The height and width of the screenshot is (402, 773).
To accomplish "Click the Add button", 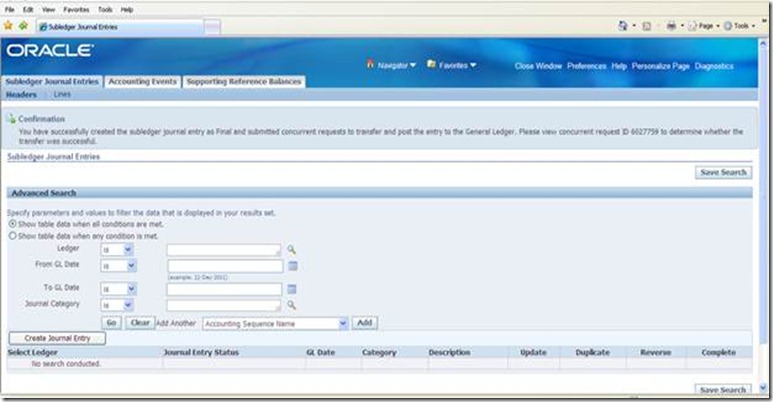I will pyautogui.click(x=364, y=323).
